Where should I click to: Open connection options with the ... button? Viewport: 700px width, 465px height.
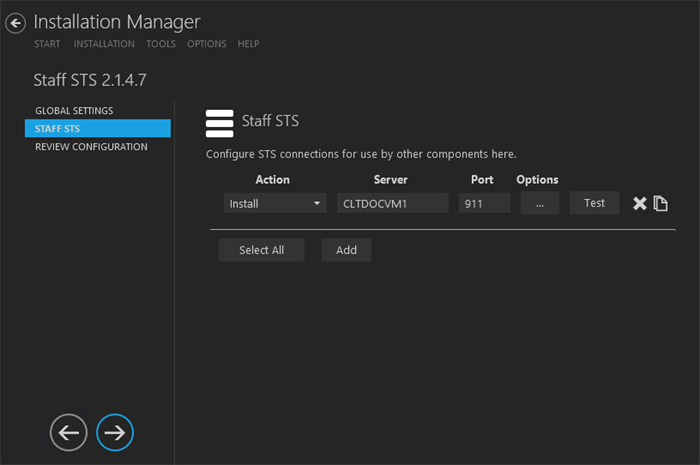click(540, 203)
